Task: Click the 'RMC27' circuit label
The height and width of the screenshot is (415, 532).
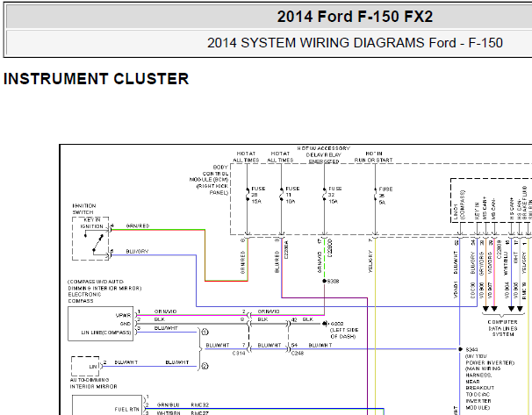Action: pyautogui.click(x=200, y=413)
